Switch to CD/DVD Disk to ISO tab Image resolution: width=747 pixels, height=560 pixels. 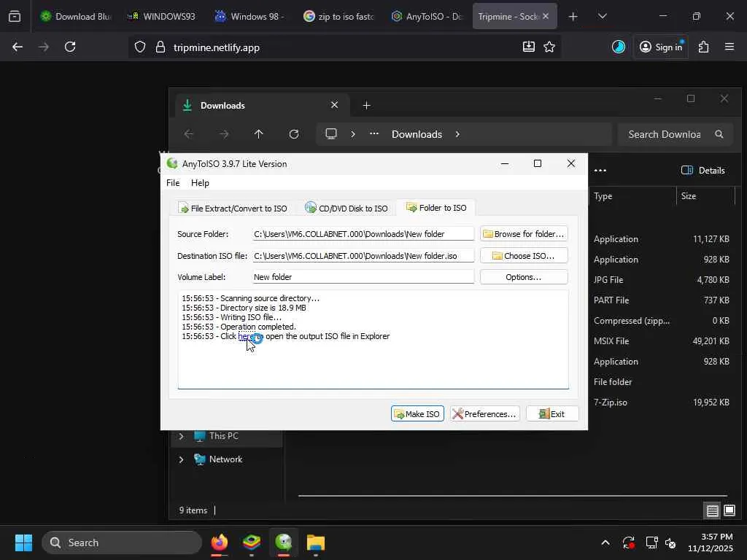pos(347,208)
